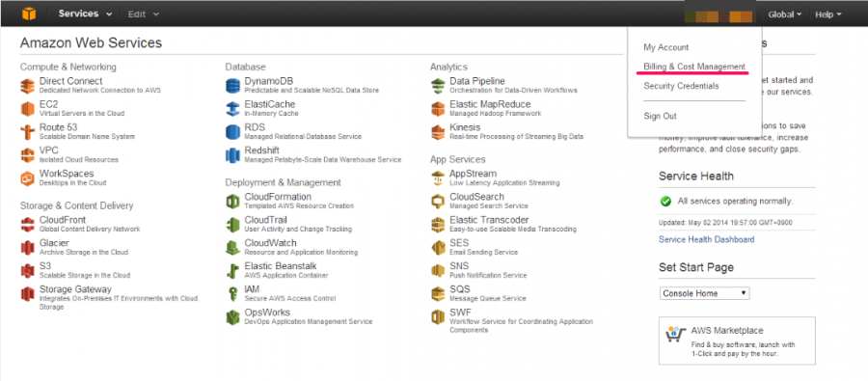Open the Console Home start page selector
Screen dimensions: 868x381
[x=705, y=293]
